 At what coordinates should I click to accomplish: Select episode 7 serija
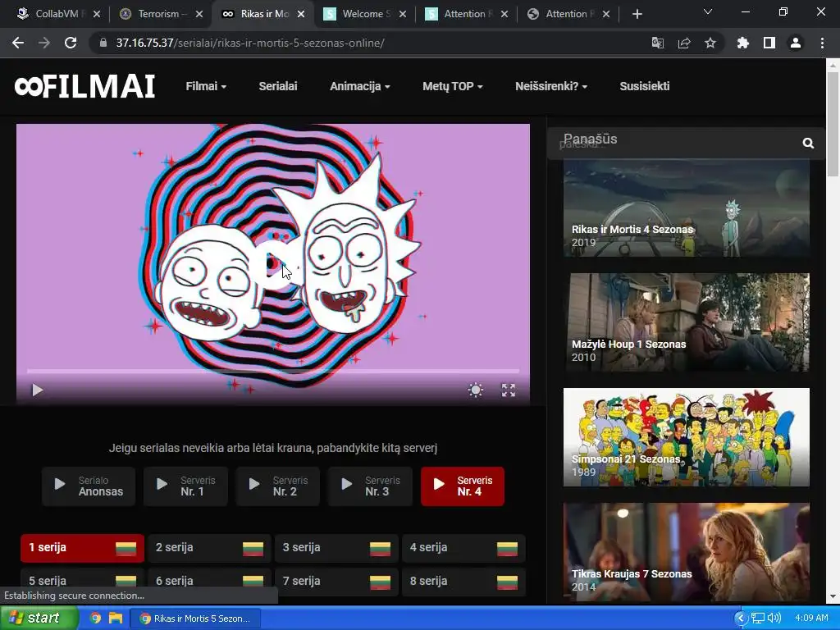pyautogui.click(x=336, y=582)
